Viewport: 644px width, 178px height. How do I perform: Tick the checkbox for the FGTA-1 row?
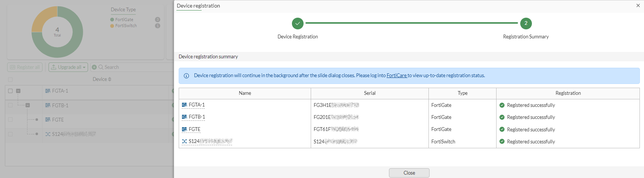11,91
